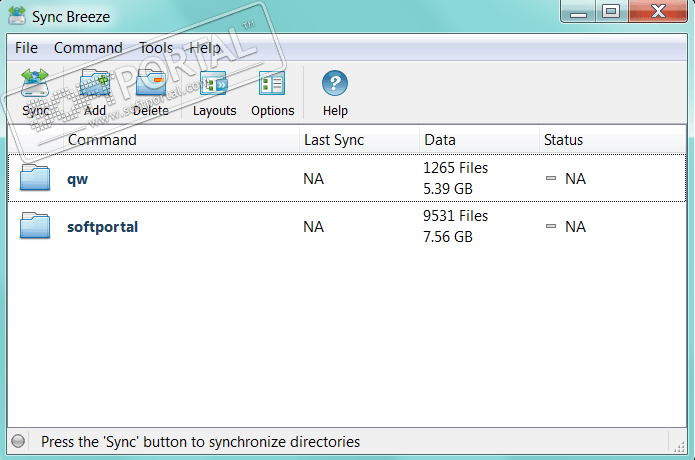Click the status dash icon in qw row
Screen dimensions: 695x460
click(551, 178)
